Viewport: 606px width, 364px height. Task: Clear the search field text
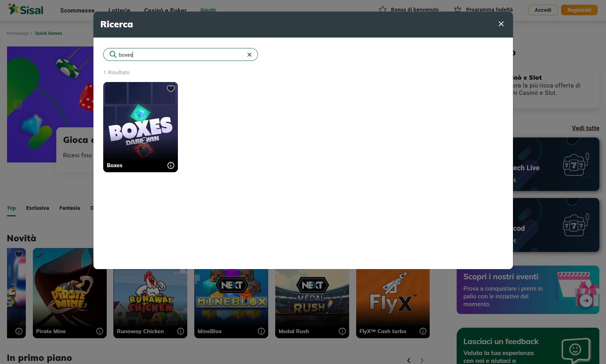(249, 55)
